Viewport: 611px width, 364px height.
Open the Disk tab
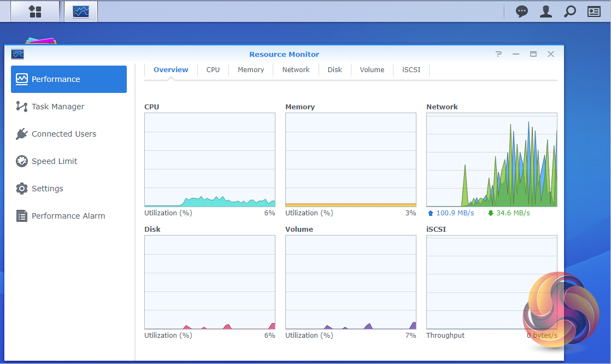pyautogui.click(x=335, y=70)
